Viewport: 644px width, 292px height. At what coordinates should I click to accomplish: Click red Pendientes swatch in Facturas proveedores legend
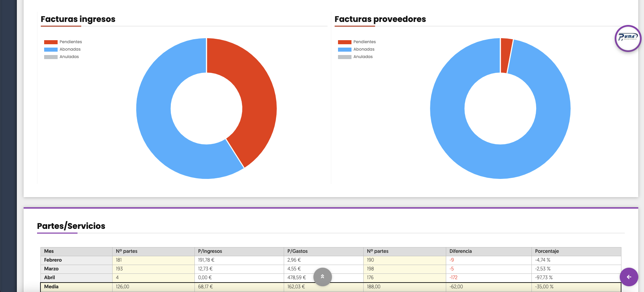click(344, 42)
